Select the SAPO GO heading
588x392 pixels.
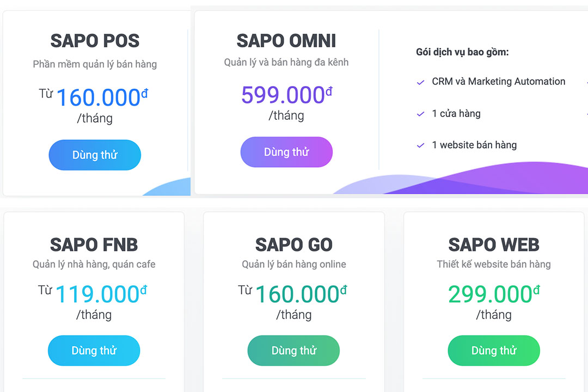tap(293, 244)
